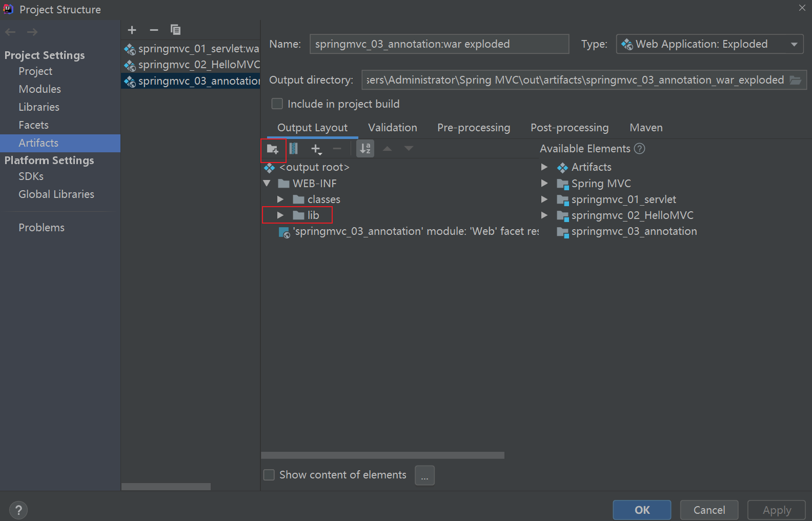Viewport: 812px width, 521px height.
Task: Close the Project Structure dialog
Action: 802,8
